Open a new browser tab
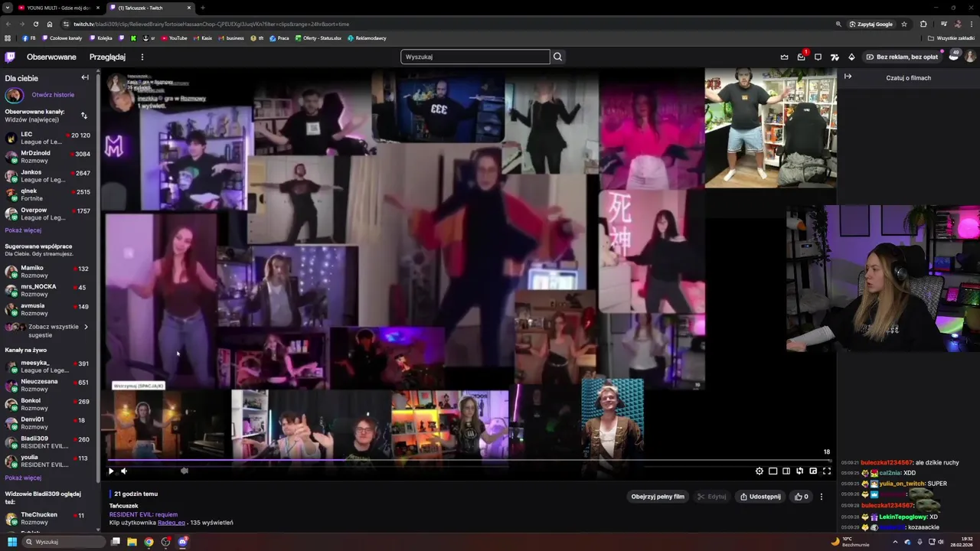The image size is (980, 551). 202,8
